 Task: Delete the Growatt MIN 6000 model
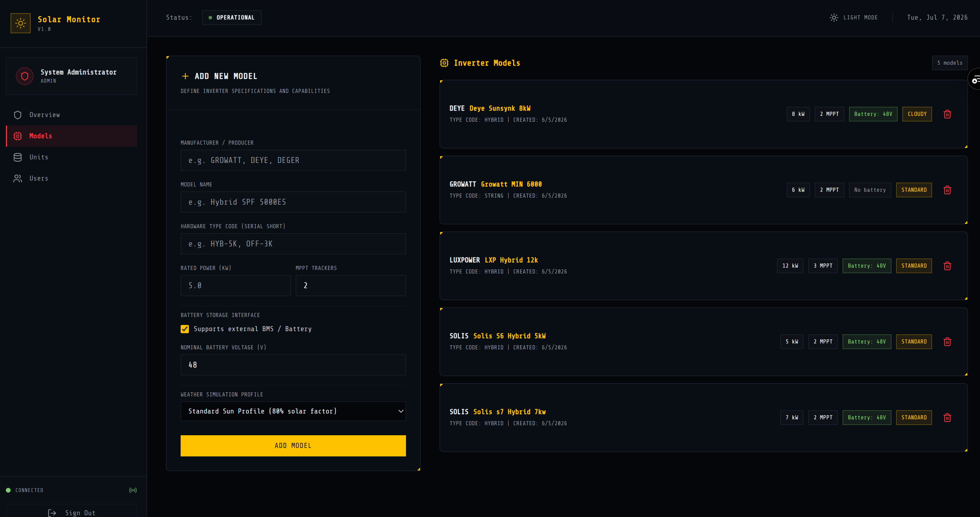point(947,190)
